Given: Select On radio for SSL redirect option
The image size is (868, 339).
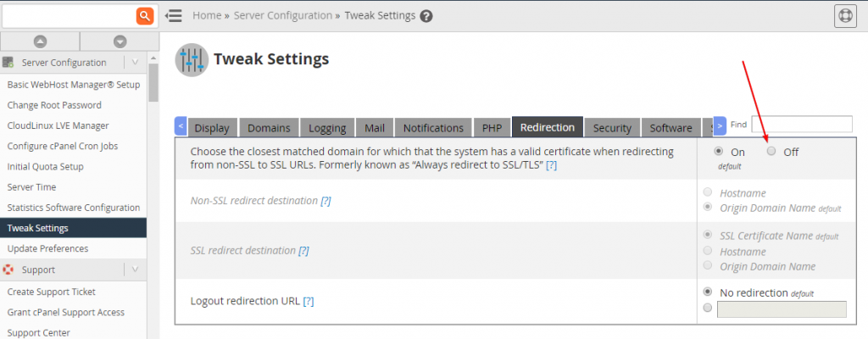Looking at the screenshot, I should click(x=719, y=151).
